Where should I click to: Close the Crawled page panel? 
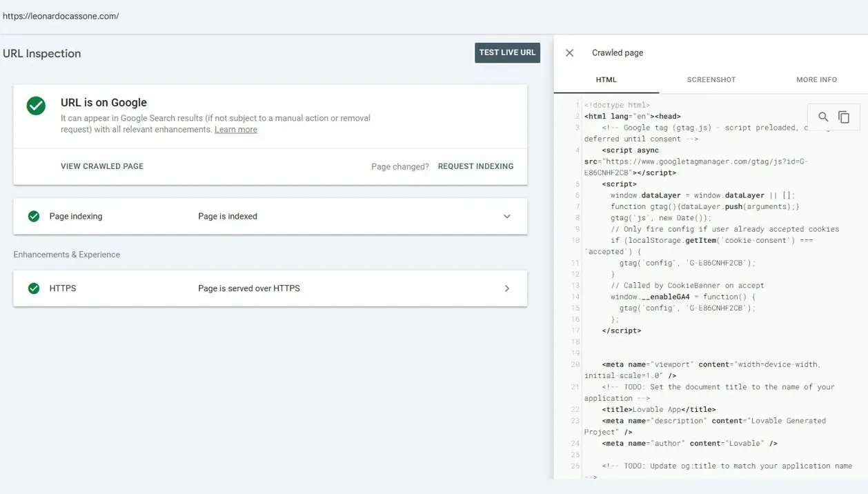(569, 52)
